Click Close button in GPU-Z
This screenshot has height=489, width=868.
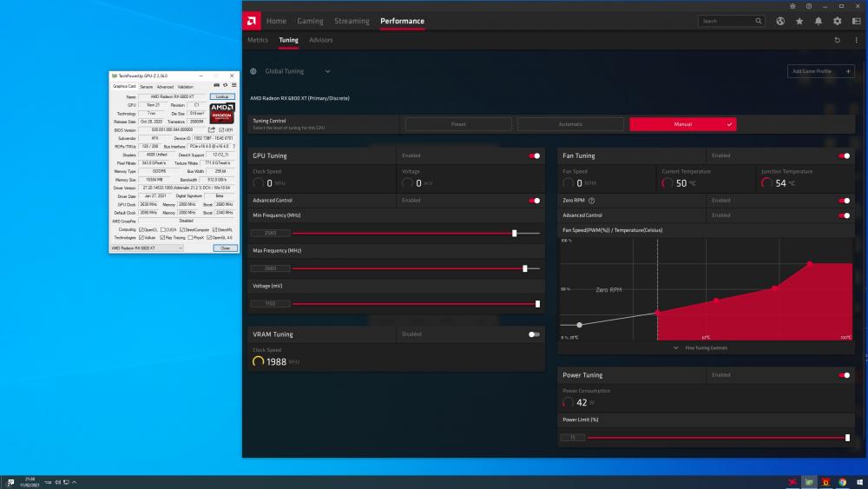tap(226, 248)
